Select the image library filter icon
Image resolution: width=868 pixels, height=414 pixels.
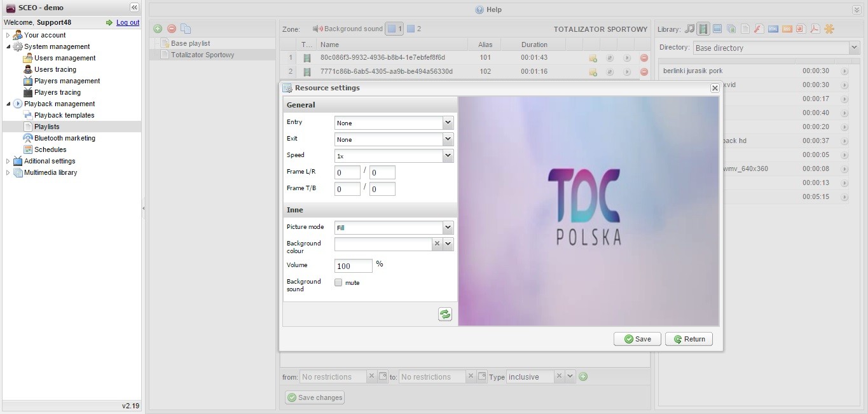click(717, 29)
